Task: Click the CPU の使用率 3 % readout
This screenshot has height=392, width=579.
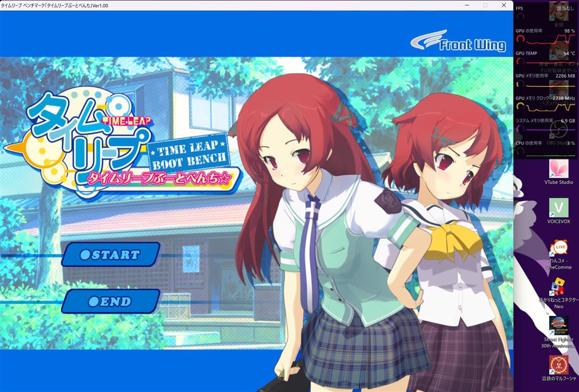Action: [x=545, y=143]
